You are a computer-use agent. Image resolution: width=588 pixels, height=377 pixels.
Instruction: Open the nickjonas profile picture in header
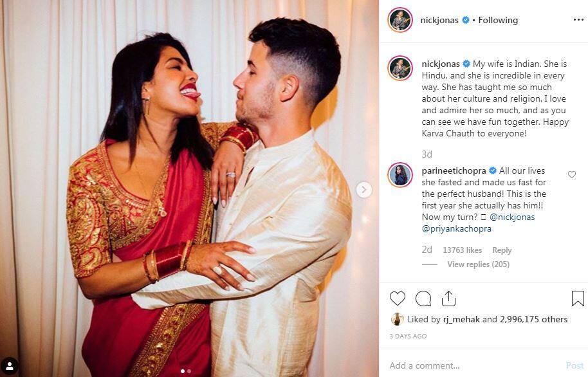tap(400, 20)
